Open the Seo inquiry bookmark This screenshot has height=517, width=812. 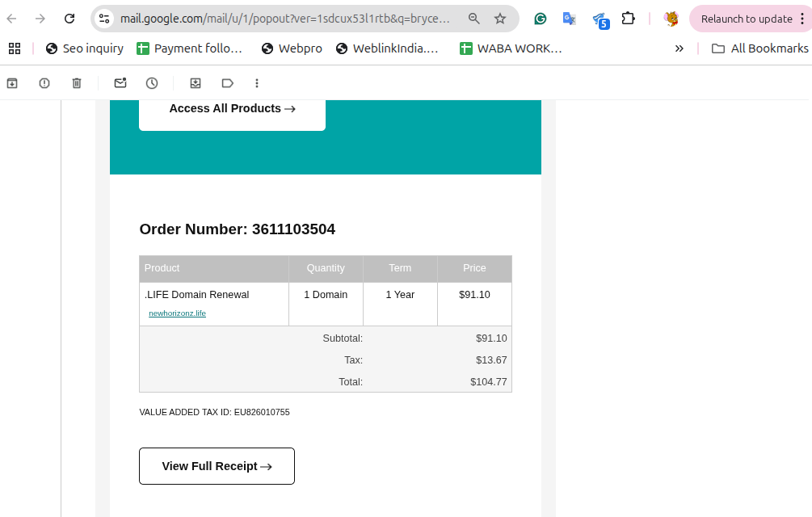85,48
